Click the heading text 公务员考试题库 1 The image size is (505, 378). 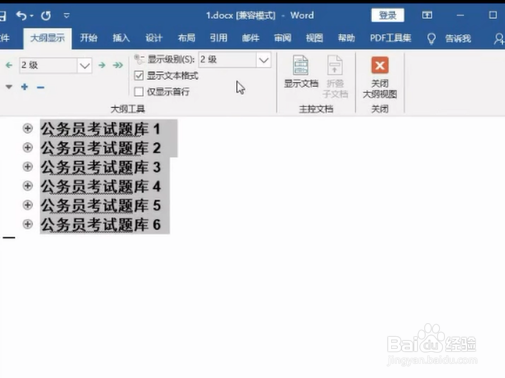[101, 129]
